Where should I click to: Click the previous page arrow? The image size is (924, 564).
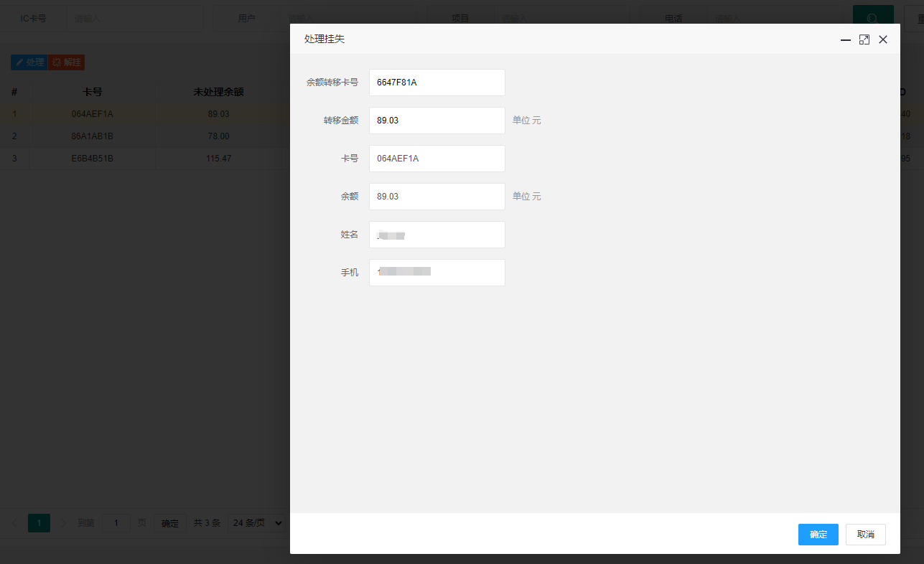15,523
